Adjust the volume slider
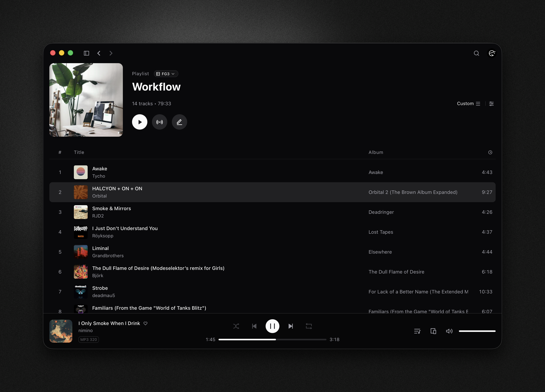The image size is (545, 392). click(477, 331)
